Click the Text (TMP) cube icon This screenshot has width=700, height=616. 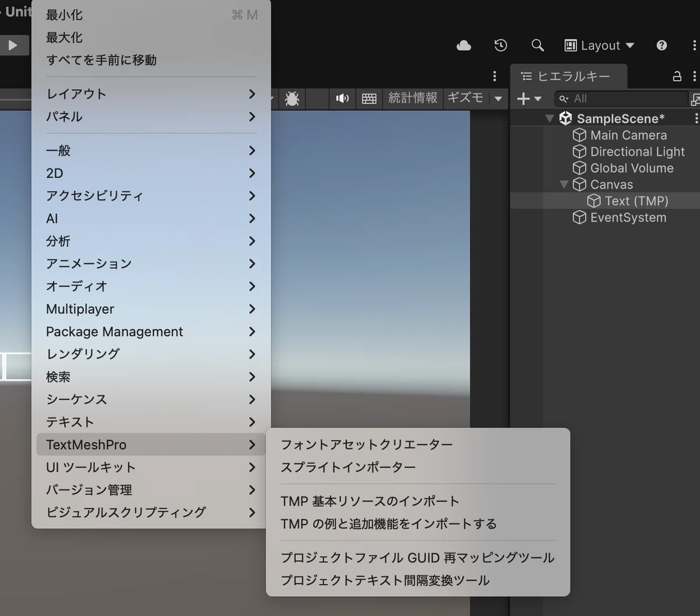[x=594, y=201]
